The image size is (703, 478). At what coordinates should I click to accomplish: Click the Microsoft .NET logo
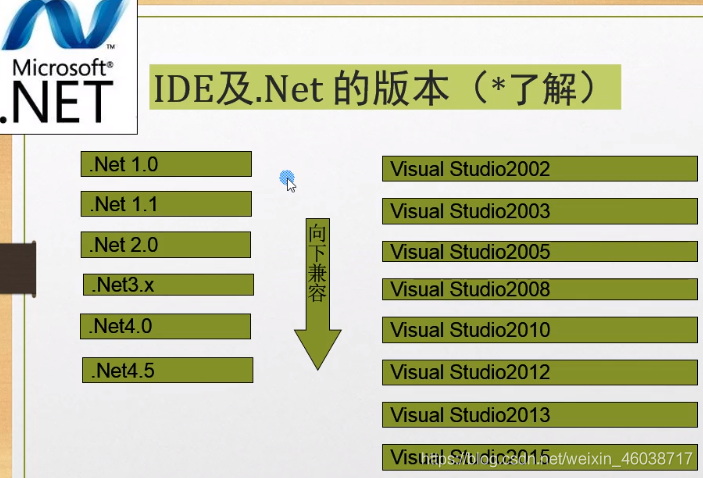click(x=68, y=65)
